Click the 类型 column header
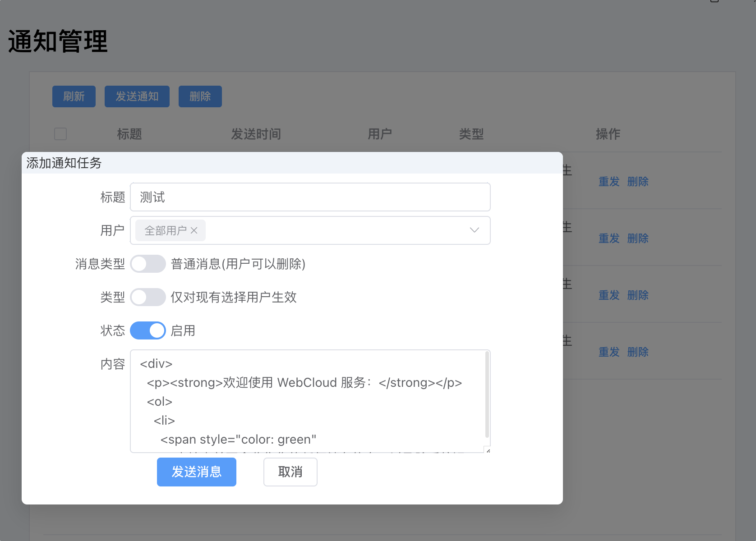 tap(471, 134)
